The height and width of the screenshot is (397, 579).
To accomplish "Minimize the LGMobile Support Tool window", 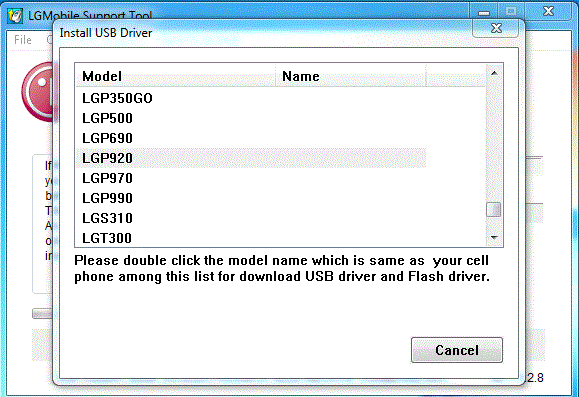I will [484, 12].
